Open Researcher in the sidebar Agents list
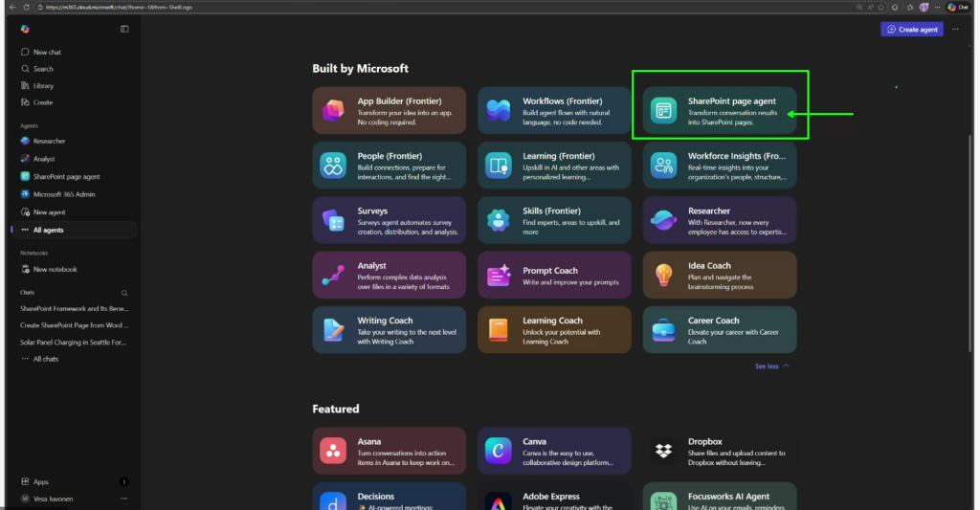Screen dimensions: 980x510 pos(49,141)
